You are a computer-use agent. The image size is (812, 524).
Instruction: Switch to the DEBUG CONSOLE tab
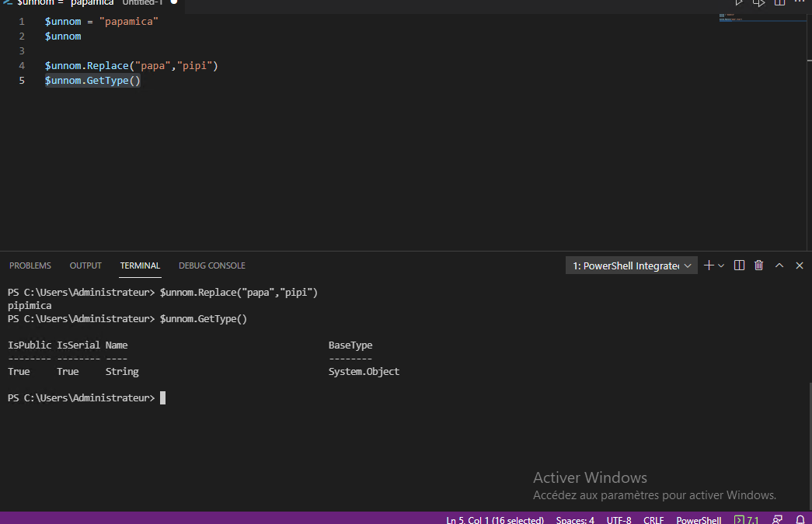tap(211, 265)
